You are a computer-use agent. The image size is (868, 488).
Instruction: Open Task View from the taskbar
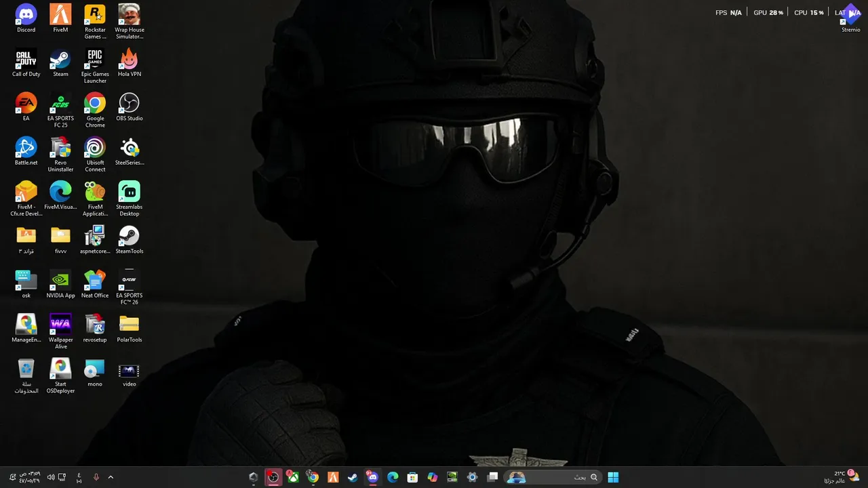492,477
